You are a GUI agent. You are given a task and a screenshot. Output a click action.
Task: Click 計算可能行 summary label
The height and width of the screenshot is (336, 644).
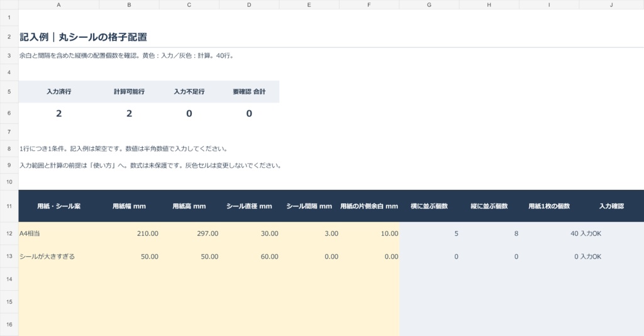[x=129, y=92]
